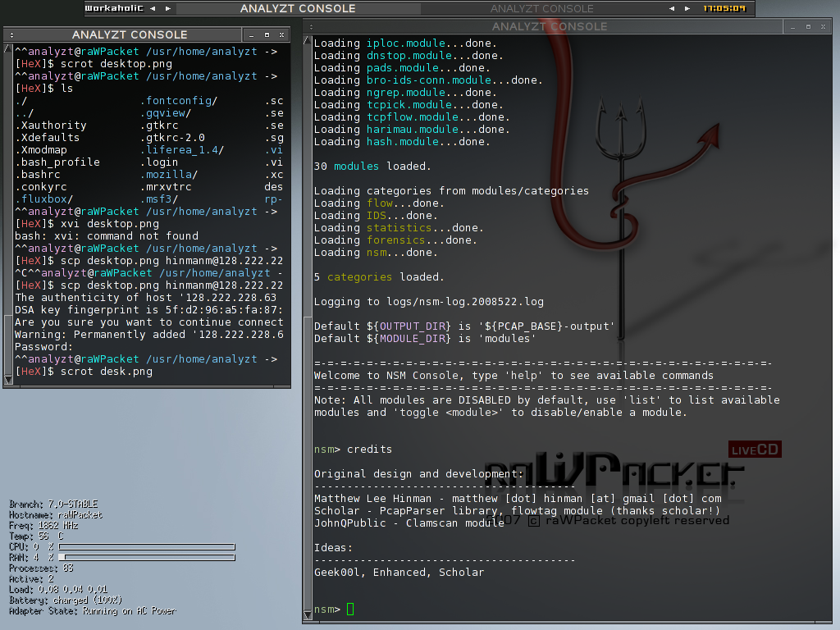Click the 'Geek00l, Enhanced, Scholar' line
Image resolution: width=840 pixels, height=630 pixels.
399,573
